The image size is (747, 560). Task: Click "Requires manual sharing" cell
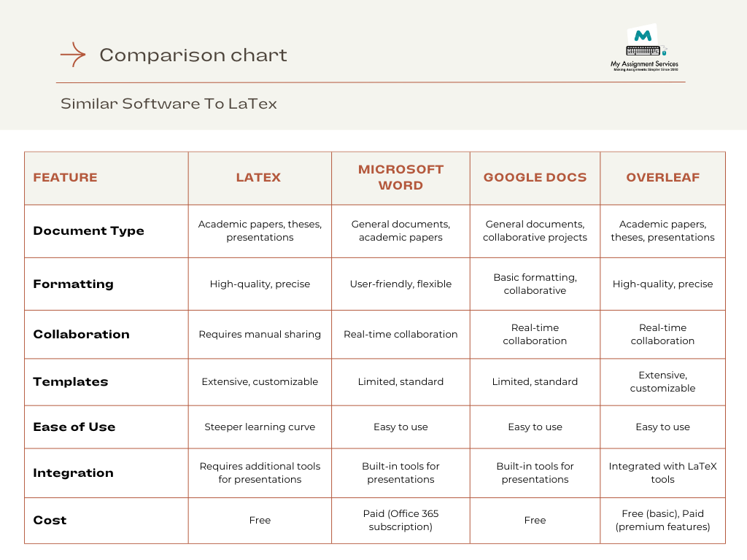click(x=260, y=334)
